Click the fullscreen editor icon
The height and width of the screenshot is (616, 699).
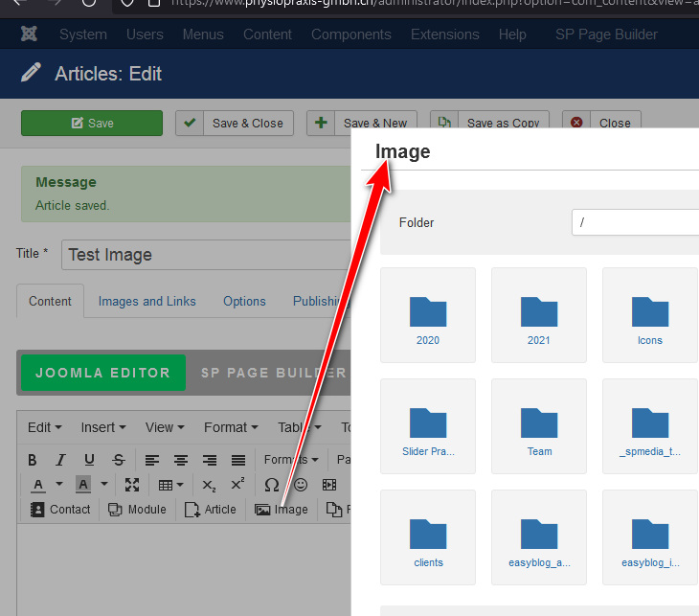(132, 485)
